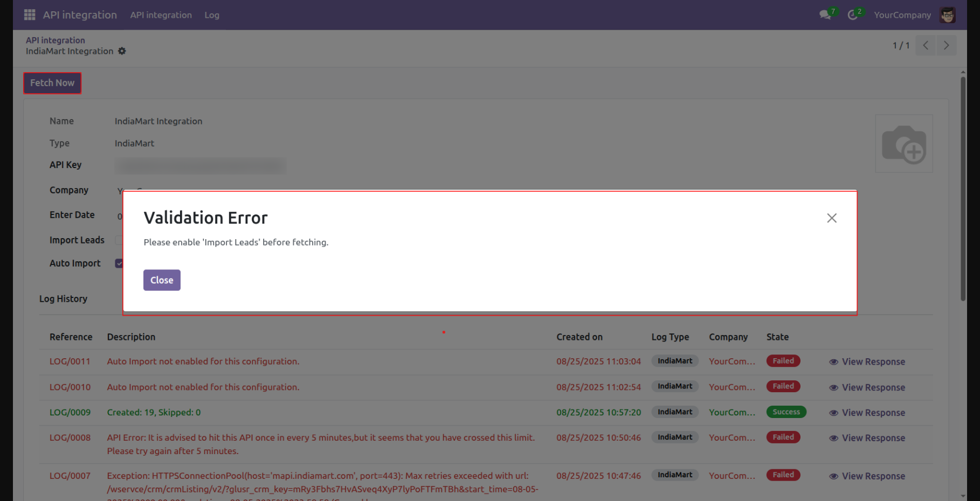View Response for LOG/0007
Image resolution: width=980 pixels, height=501 pixels.
click(x=873, y=476)
